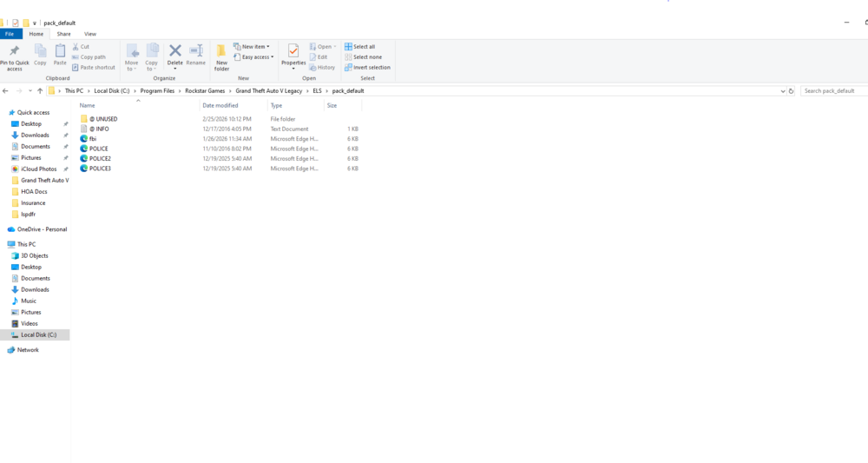Screen dimensions: 868x463
Task: Refresh the pack_default folder
Action: pos(791,91)
